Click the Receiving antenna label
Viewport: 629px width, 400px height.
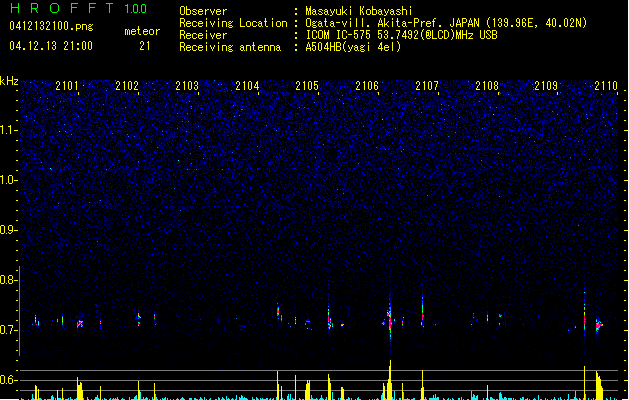click(x=230, y=47)
